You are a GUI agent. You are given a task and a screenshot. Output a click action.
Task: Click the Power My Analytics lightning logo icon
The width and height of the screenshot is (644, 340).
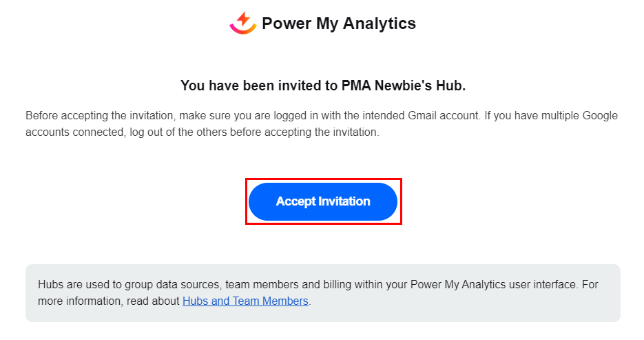pos(242,23)
